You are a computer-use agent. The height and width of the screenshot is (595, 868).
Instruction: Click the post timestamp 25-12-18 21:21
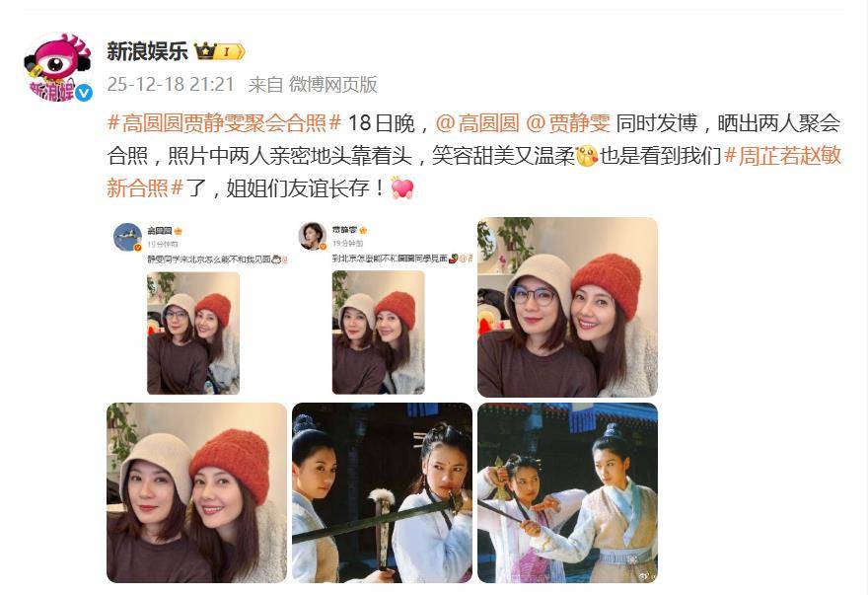(171, 84)
